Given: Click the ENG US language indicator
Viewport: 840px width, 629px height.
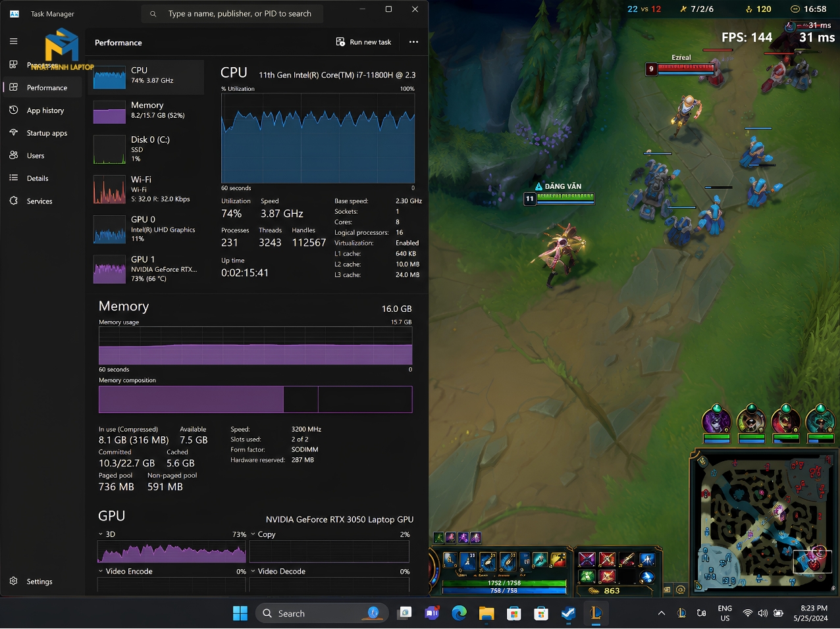Looking at the screenshot, I should click(x=725, y=613).
